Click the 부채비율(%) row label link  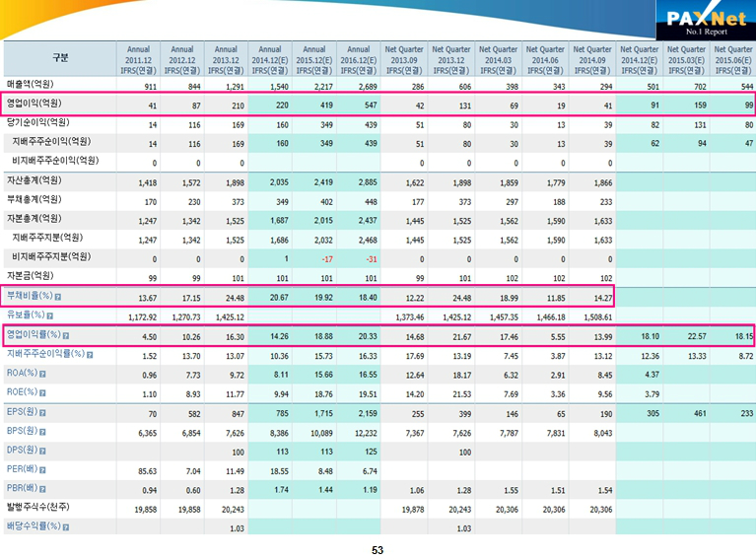(29, 297)
